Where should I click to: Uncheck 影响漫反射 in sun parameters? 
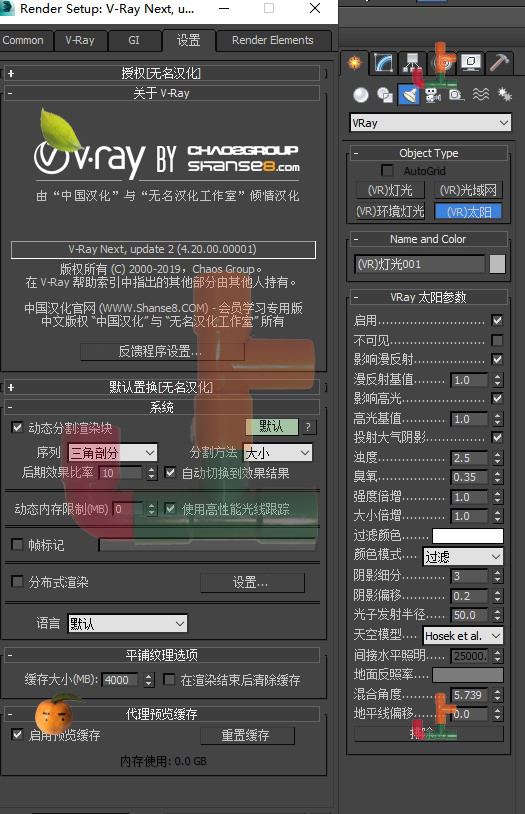(x=497, y=359)
